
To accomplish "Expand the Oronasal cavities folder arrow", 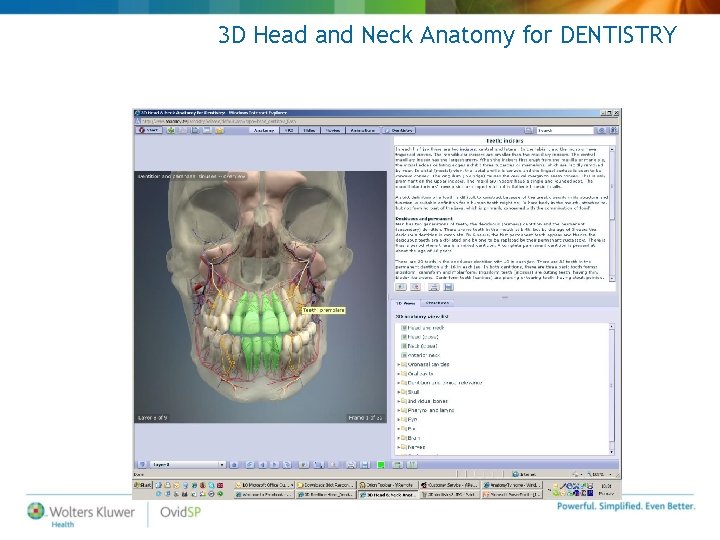I will [398, 365].
